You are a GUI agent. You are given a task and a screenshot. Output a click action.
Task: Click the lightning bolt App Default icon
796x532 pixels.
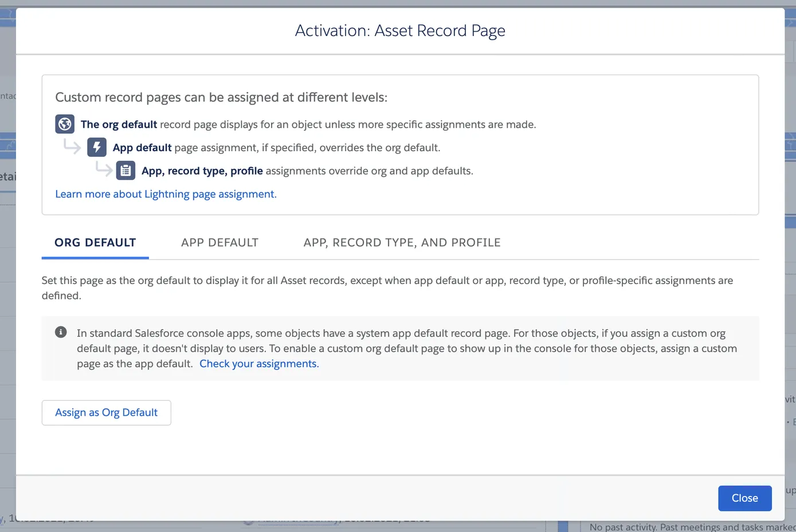coord(97,147)
